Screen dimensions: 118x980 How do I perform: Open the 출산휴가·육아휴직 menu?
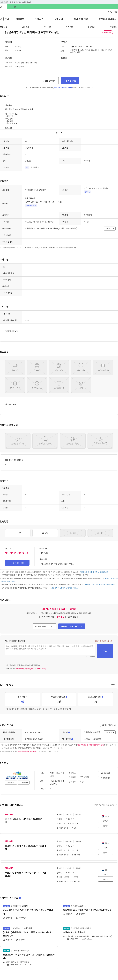pos(107,19)
